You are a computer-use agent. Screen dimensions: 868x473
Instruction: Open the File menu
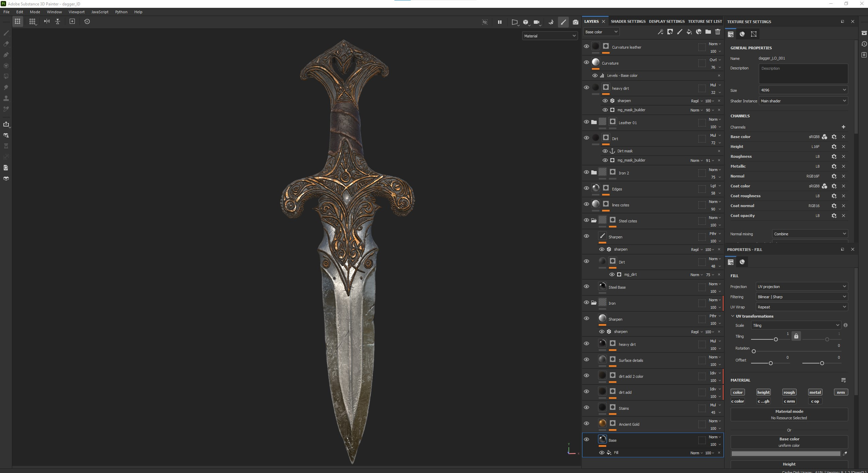[6, 12]
